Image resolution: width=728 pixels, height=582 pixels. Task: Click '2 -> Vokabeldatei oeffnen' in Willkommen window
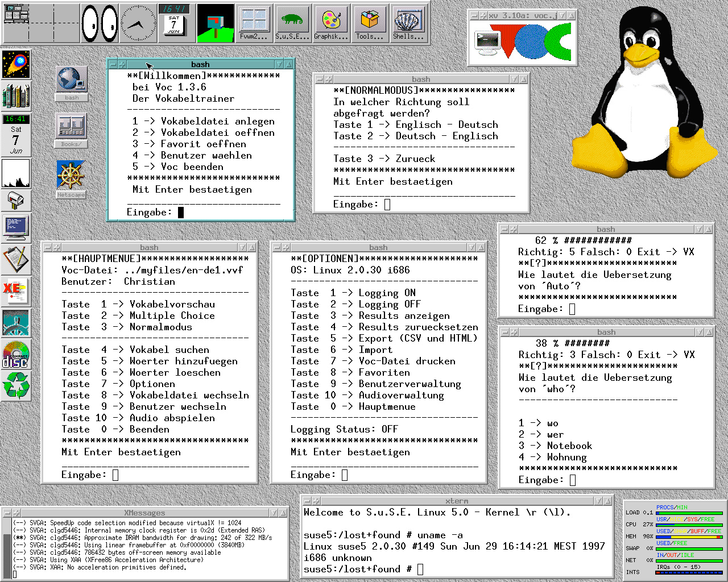click(x=203, y=132)
